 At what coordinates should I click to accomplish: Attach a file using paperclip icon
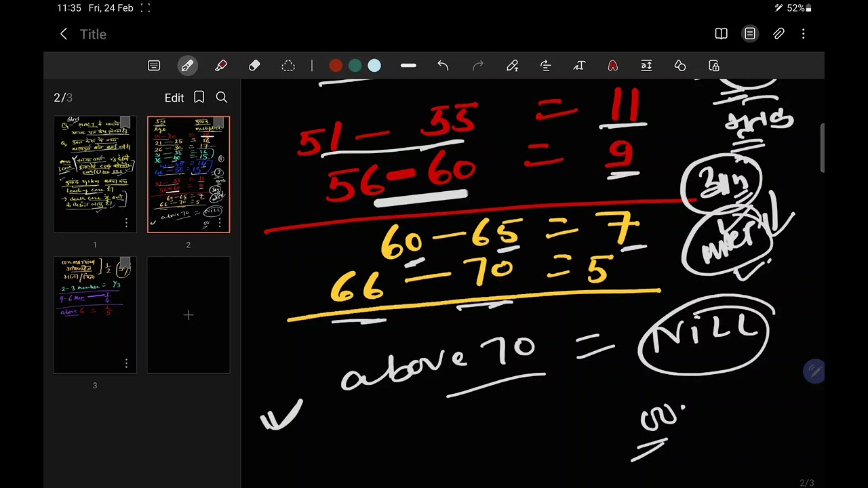(778, 34)
